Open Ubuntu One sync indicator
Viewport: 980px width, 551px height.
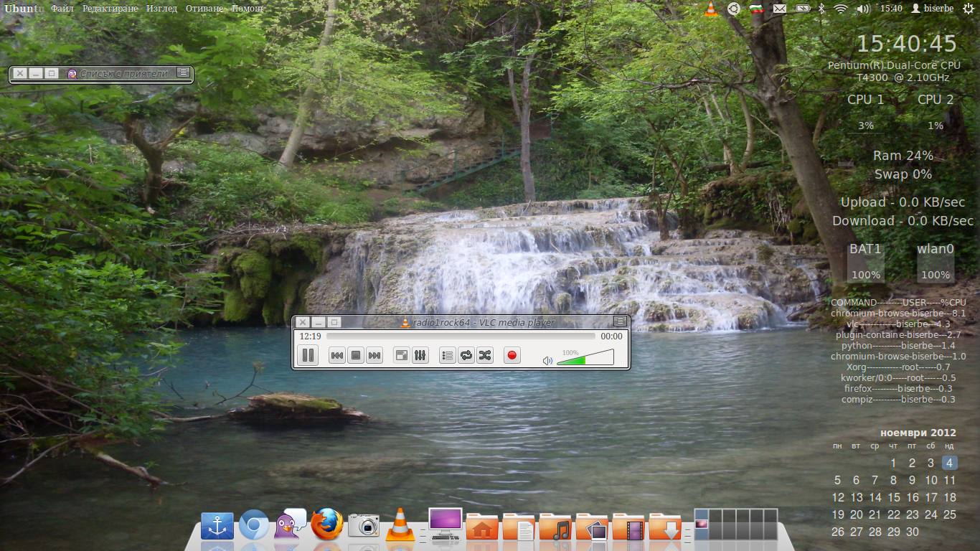pos(733,9)
